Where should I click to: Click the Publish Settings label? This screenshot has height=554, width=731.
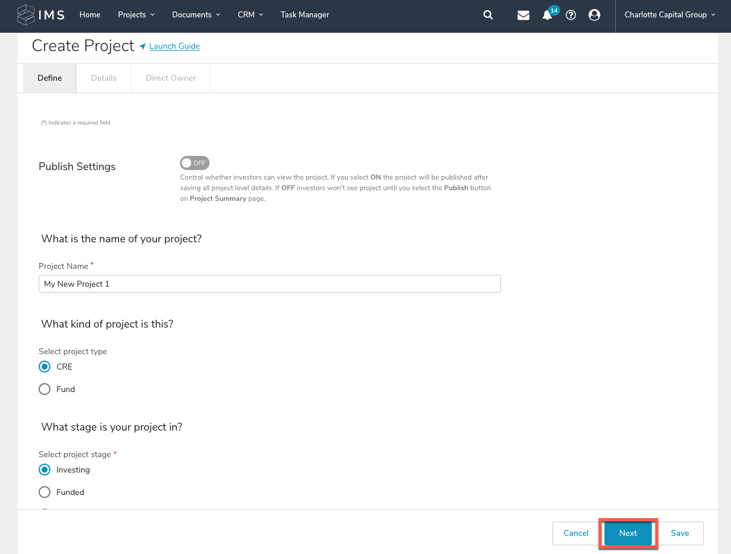[x=77, y=166]
